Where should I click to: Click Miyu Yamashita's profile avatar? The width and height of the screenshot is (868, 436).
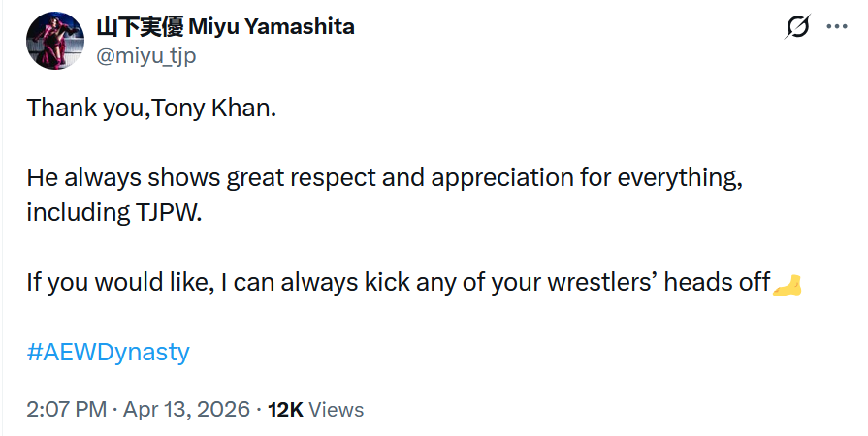(54, 42)
